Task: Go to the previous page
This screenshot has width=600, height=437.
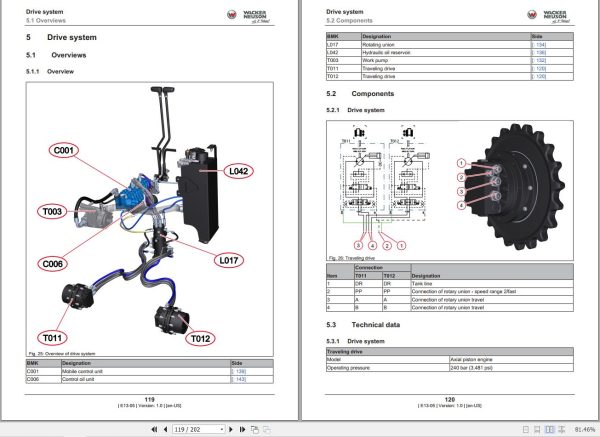Action: 165,429
